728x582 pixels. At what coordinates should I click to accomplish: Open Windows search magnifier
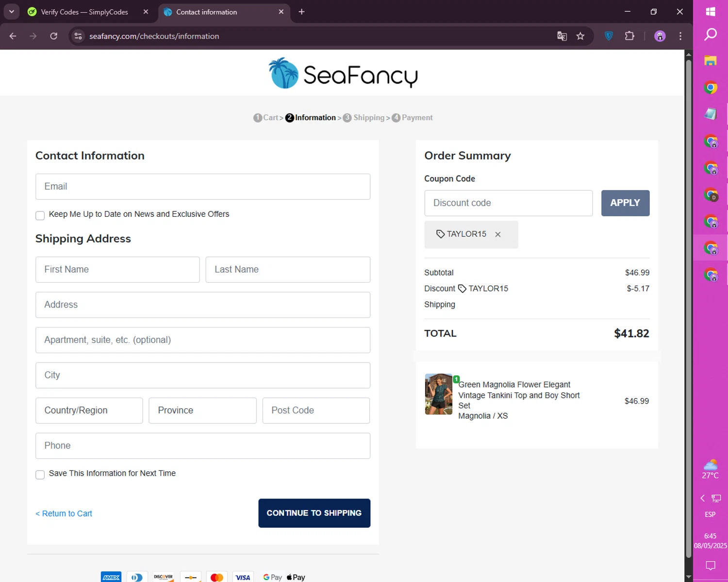(x=711, y=34)
